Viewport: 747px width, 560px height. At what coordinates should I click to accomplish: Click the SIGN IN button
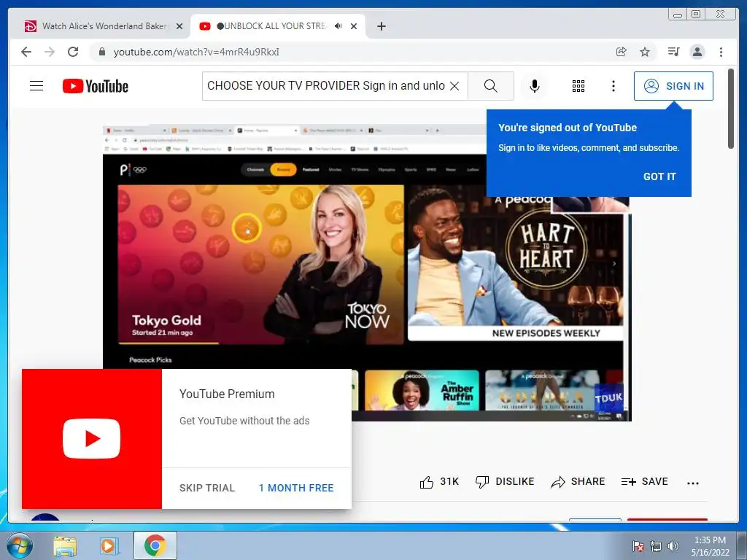tap(673, 86)
